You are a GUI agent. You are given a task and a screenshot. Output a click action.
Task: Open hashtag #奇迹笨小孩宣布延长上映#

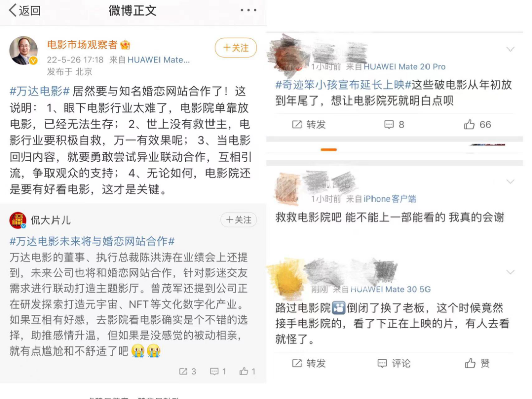click(x=343, y=84)
